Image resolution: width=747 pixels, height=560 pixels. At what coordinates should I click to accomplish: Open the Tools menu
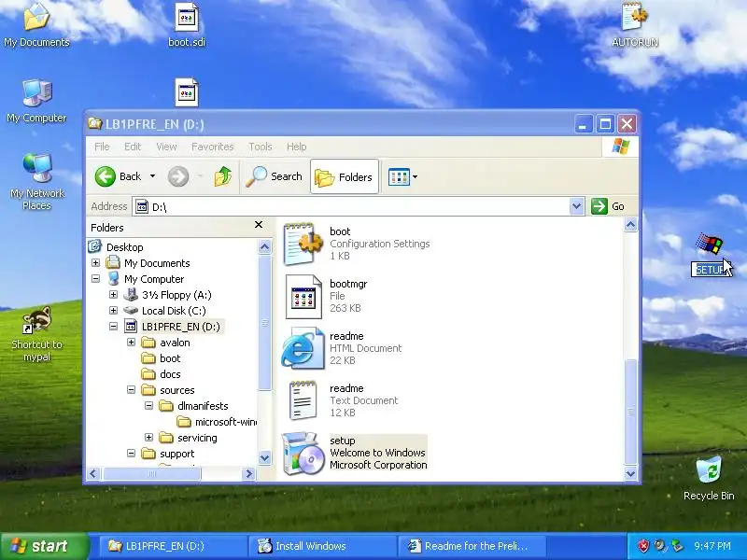point(261,147)
